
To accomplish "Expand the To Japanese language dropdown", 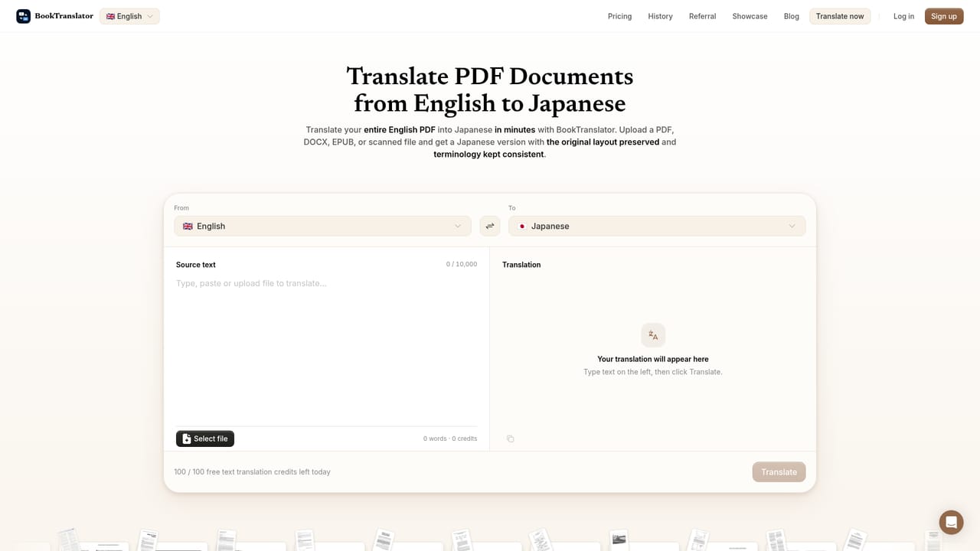I will tap(657, 226).
